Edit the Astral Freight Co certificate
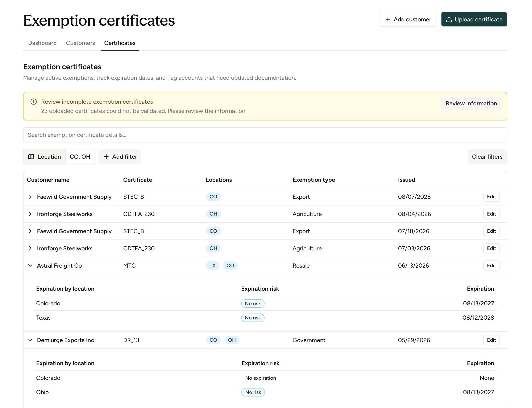Image resolution: width=532 pixels, height=408 pixels. (491, 266)
